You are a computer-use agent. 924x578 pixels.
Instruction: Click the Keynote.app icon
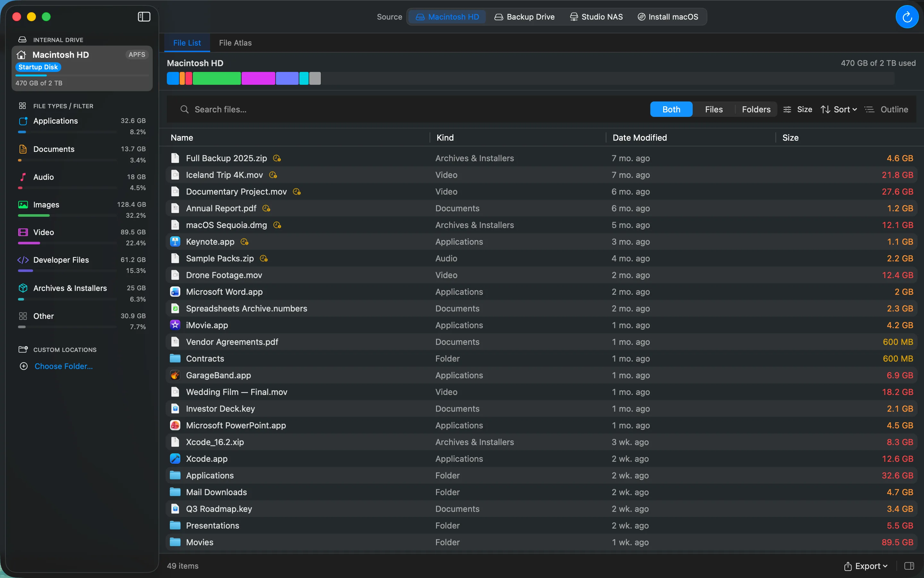(x=175, y=241)
